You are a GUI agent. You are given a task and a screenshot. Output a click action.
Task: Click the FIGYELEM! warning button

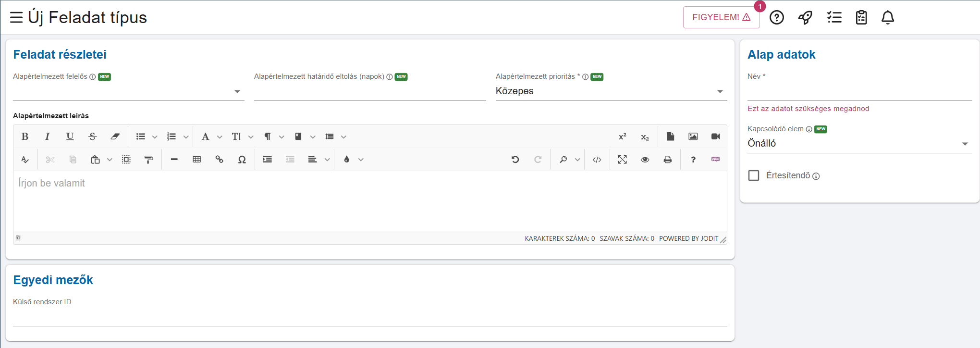click(721, 17)
